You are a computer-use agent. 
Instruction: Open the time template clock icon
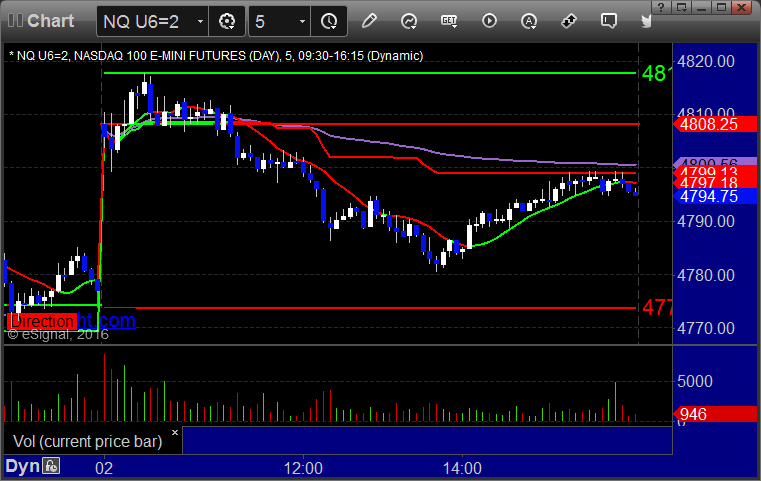click(x=329, y=21)
